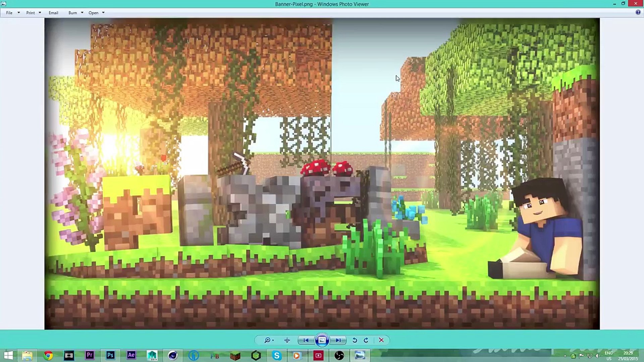Open the Photo Viewer help icon
Image resolution: width=644 pixels, height=362 pixels.
(638, 12)
